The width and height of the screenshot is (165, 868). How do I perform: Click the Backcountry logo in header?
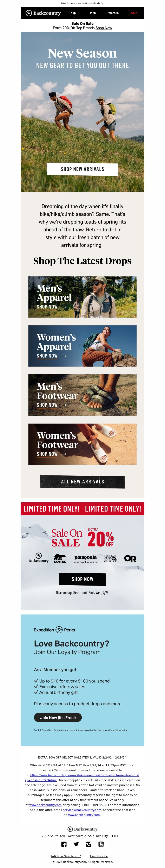point(43,13)
